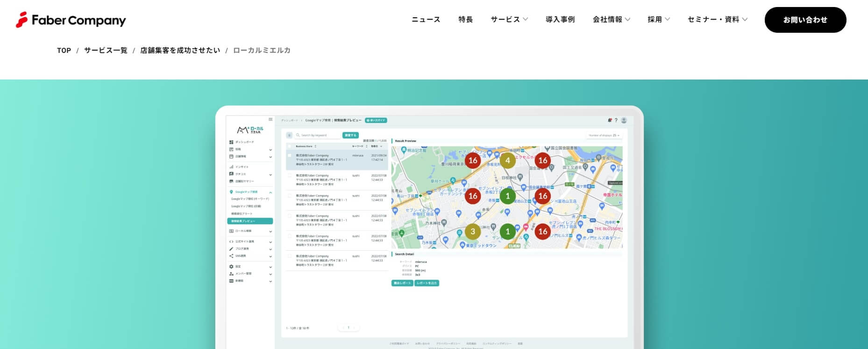Viewport: 868px width, 349px height.
Task: Select the SNS連携 share icon
Action: click(x=231, y=256)
